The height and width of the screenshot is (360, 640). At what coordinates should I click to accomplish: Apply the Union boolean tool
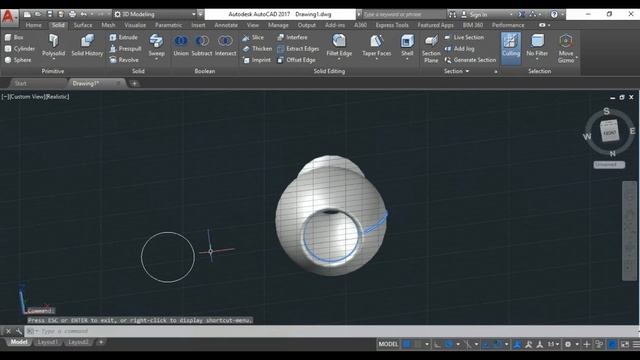[x=181, y=45]
